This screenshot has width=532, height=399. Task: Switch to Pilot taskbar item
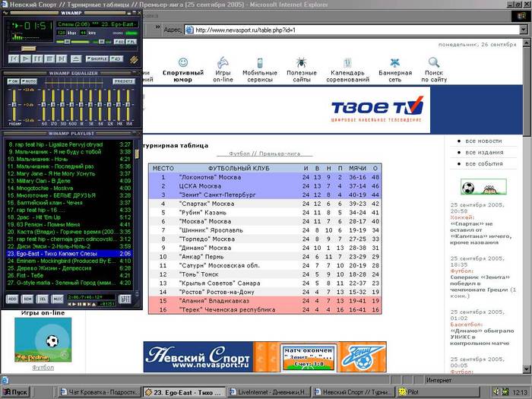(x=439, y=392)
